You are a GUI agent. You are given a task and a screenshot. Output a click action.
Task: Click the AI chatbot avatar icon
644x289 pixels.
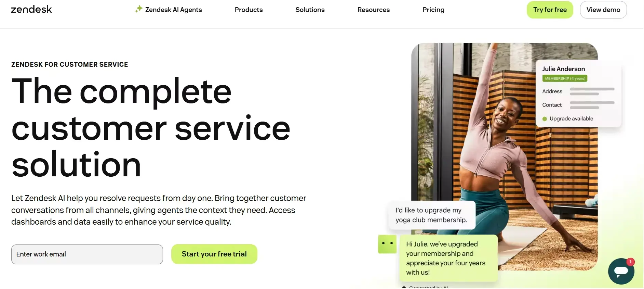click(387, 244)
